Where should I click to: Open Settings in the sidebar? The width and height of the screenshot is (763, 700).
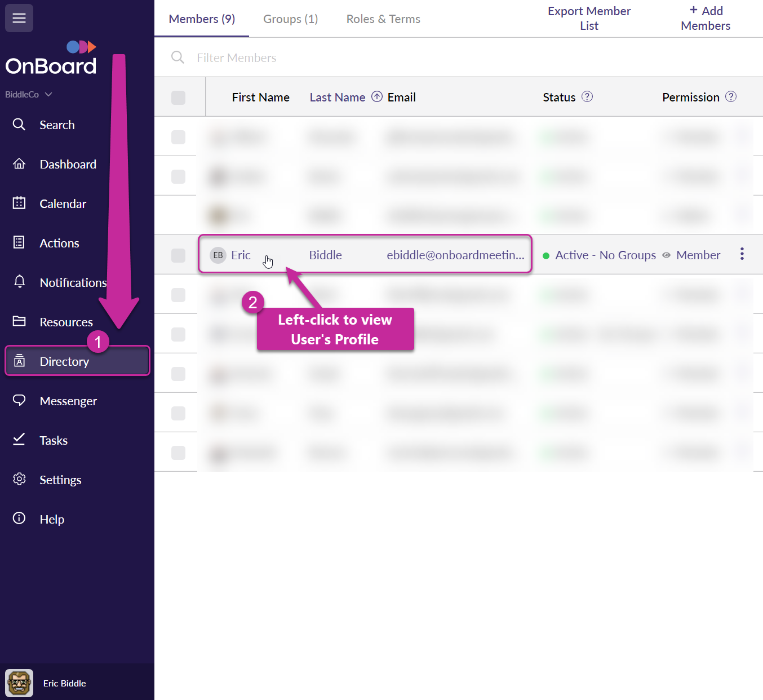pos(60,480)
